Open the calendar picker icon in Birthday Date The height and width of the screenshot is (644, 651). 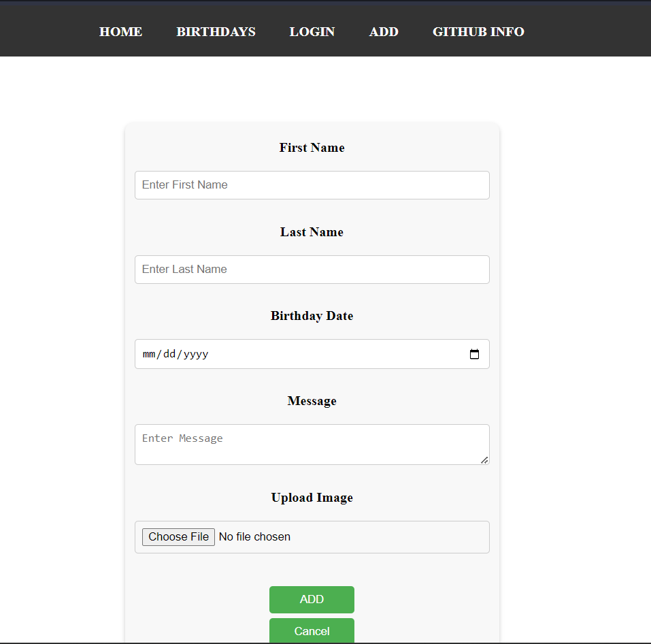click(x=474, y=354)
